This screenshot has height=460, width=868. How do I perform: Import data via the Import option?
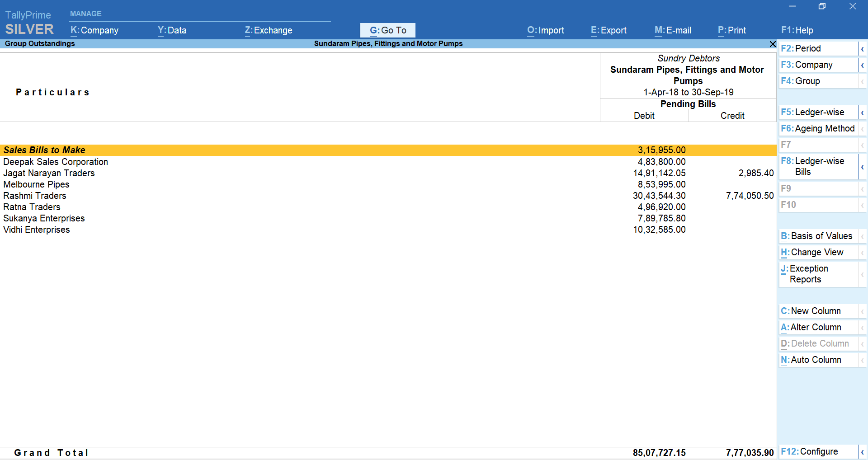tap(545, 30)
